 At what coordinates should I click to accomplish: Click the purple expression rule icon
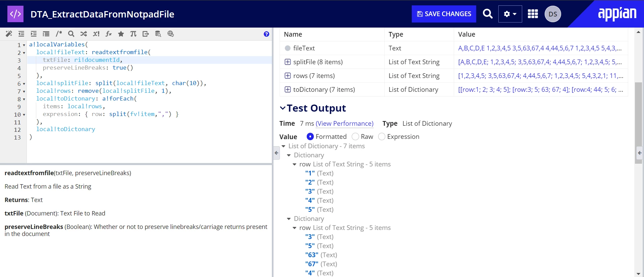click(x=15, y=14)
